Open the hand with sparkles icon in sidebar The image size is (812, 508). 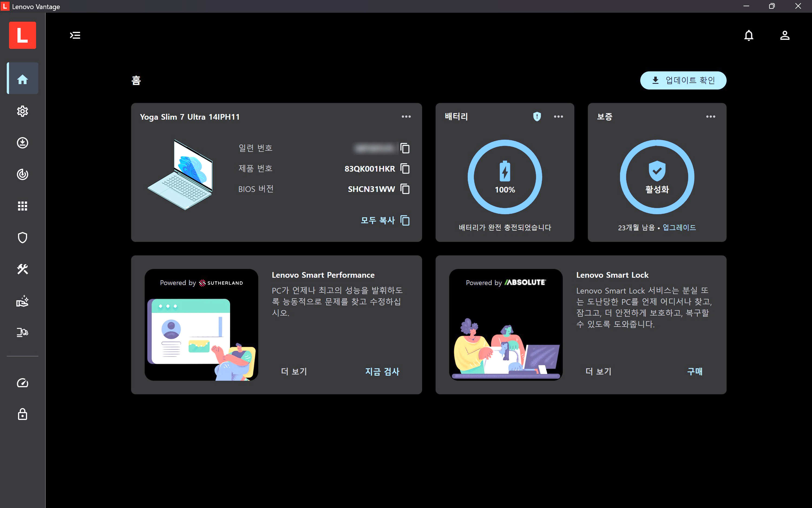22,301
